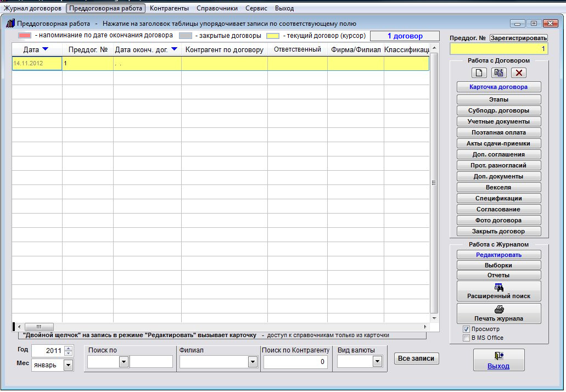566x392 pixels.
Task: Click the new contract blank page icon
Action: click(479, 73)
